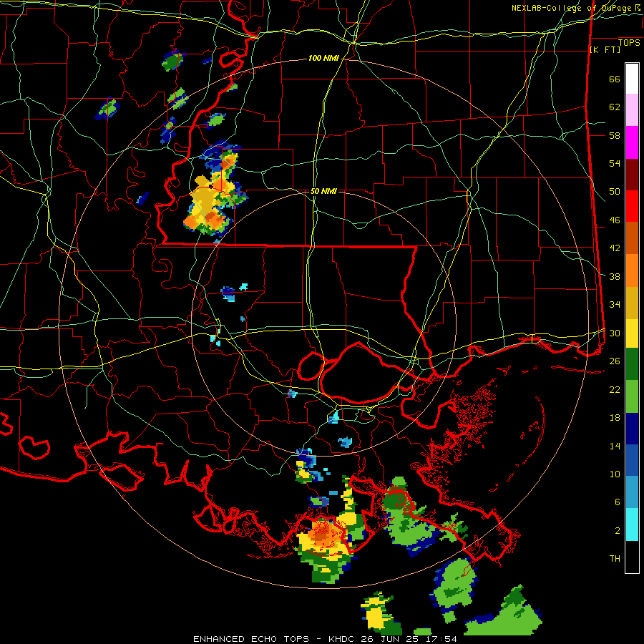This screenshot has width=644, height=644.
Task: Click the magenta legend swatch
Action: pos(632,142)
